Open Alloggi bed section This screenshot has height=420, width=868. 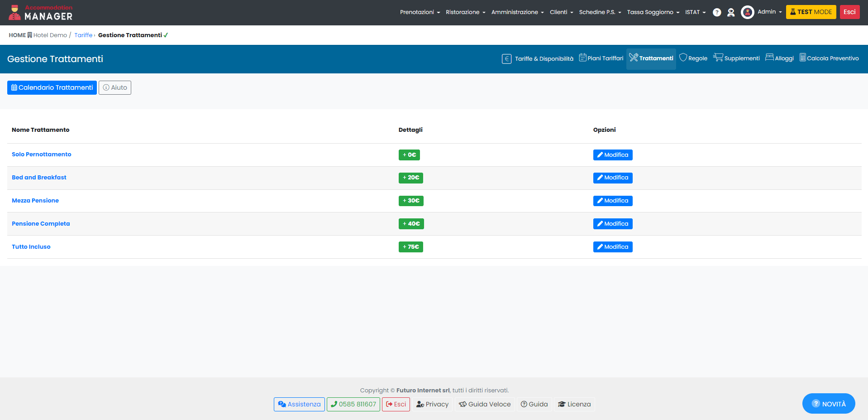click(779, 58)
